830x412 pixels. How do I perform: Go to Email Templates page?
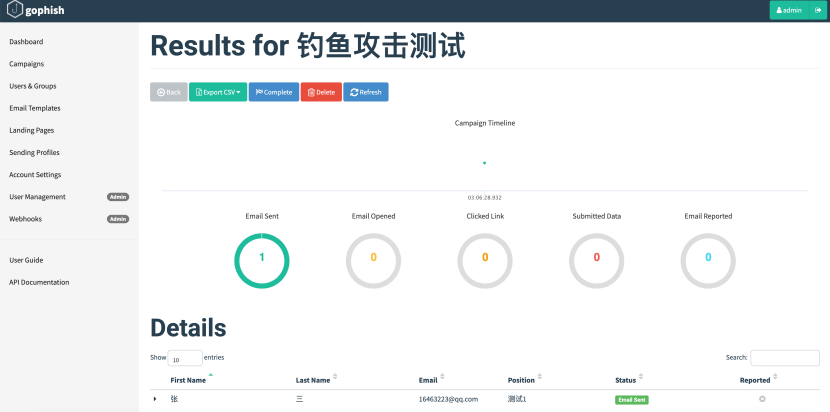pos(35,108)
